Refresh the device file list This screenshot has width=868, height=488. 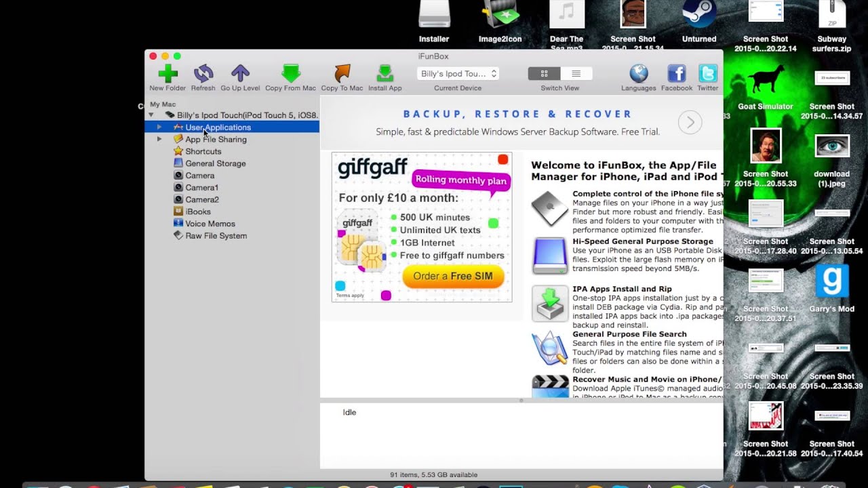point(203,73)
